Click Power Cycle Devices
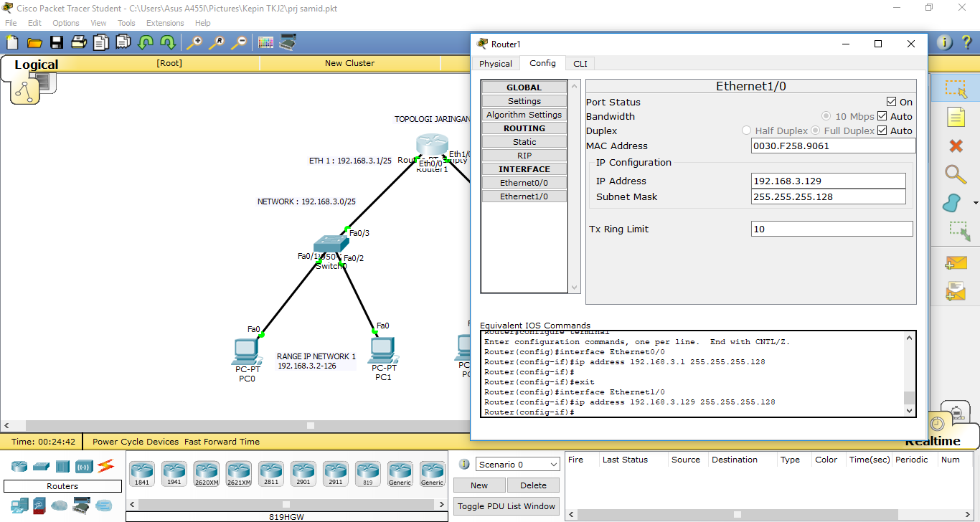This screenshot has width=980, height=522. [136, 442]
